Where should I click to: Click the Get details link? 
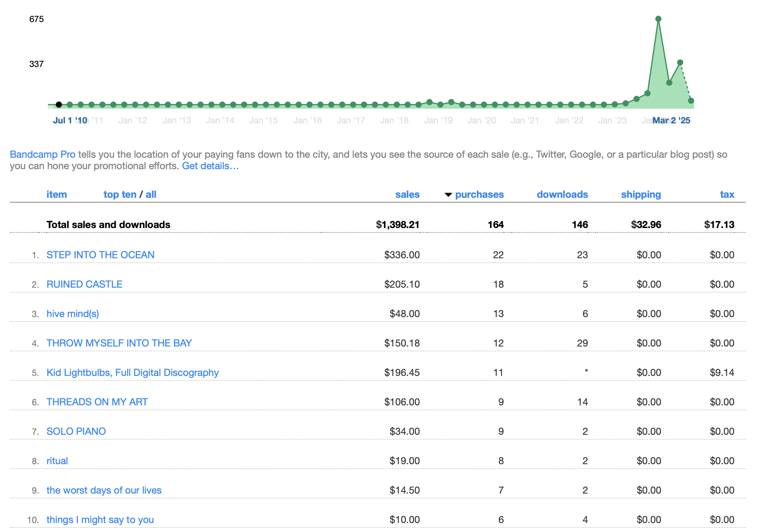[210, 166]
